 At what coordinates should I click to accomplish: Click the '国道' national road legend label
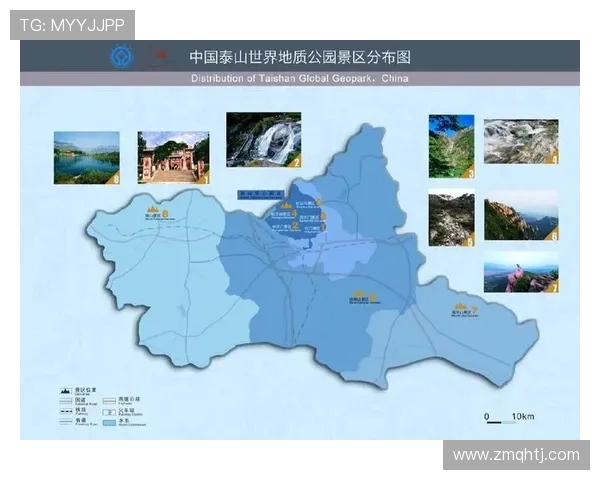click(80, 400)
